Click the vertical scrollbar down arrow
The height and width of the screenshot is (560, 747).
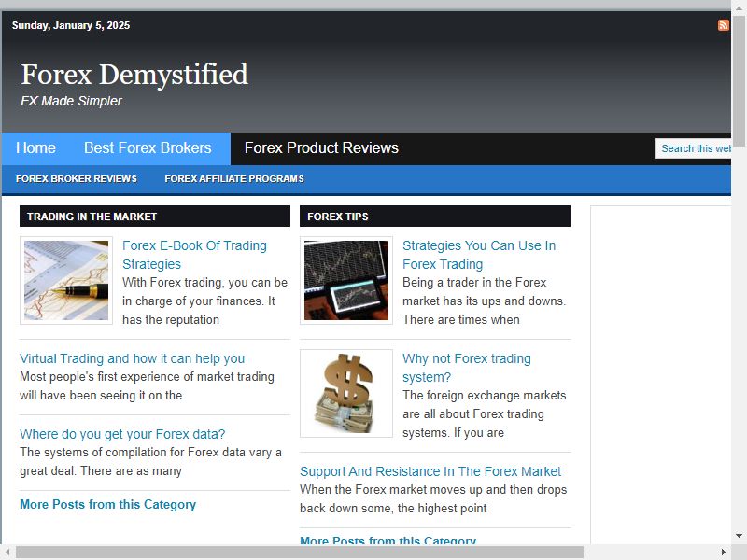pos(739,536)
